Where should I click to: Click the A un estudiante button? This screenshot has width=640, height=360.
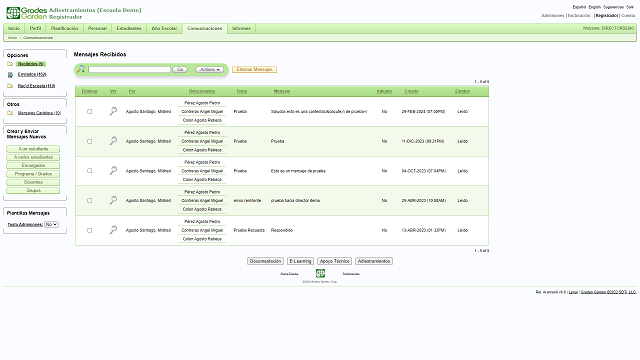[x=33, y=149]
